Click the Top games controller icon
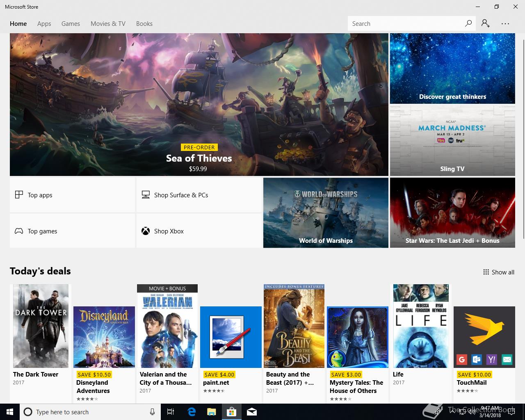This screenshot has width=525, height=420. [19, 231]
